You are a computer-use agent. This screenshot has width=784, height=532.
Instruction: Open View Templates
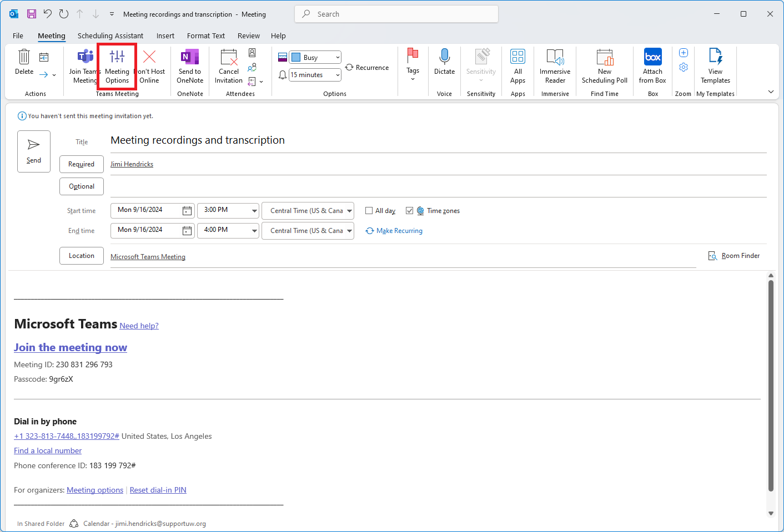[x=715, y=67]
